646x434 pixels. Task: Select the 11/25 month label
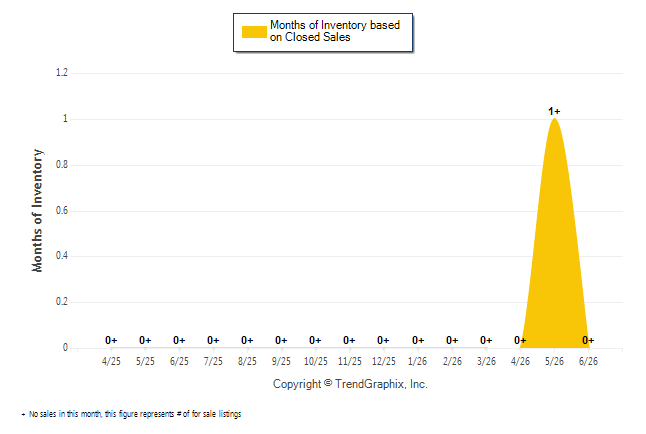tap(350, 361)
